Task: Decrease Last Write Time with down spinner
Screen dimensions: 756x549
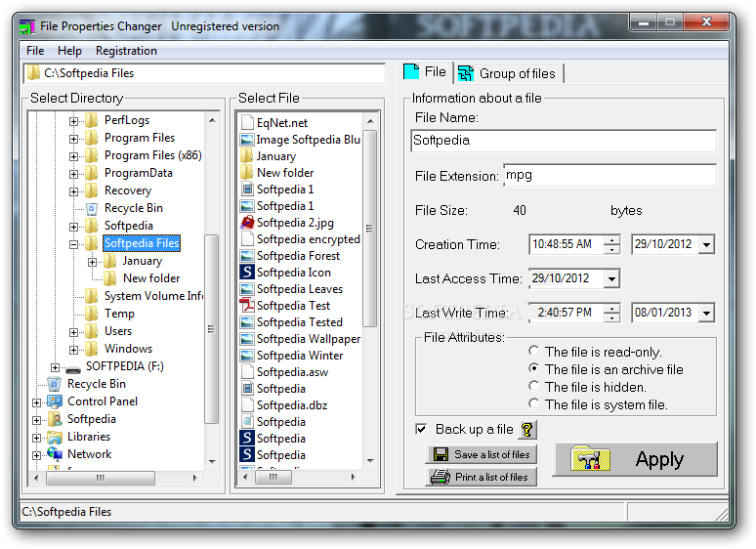Action: pos(611,317)
